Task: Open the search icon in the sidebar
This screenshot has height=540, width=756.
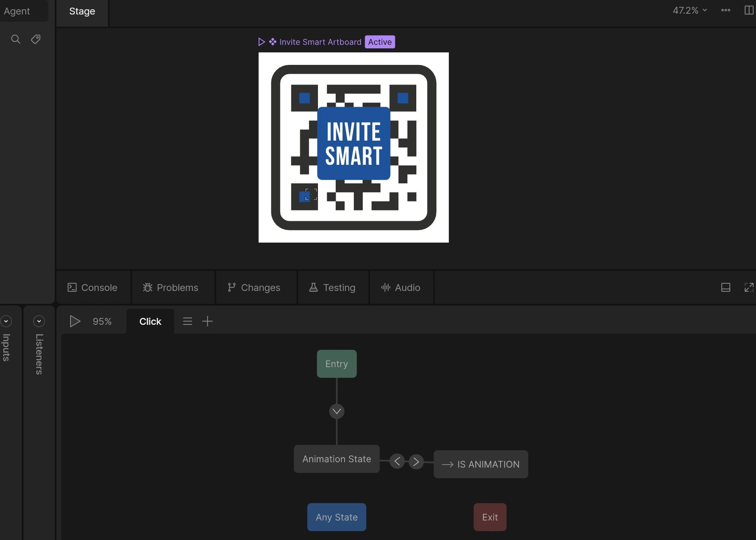Action: click(16, 39)
